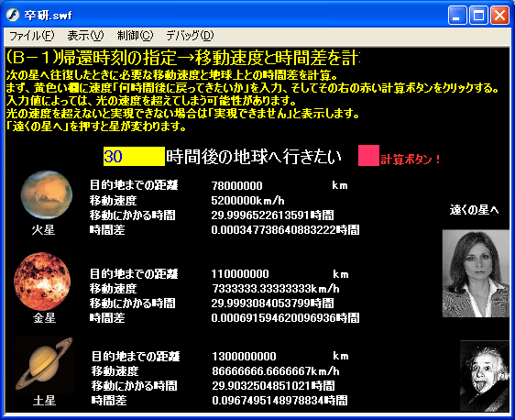The image size is (515, 420).
Task: Click the woman's portrait photo
Action: (x=476, y=273)
